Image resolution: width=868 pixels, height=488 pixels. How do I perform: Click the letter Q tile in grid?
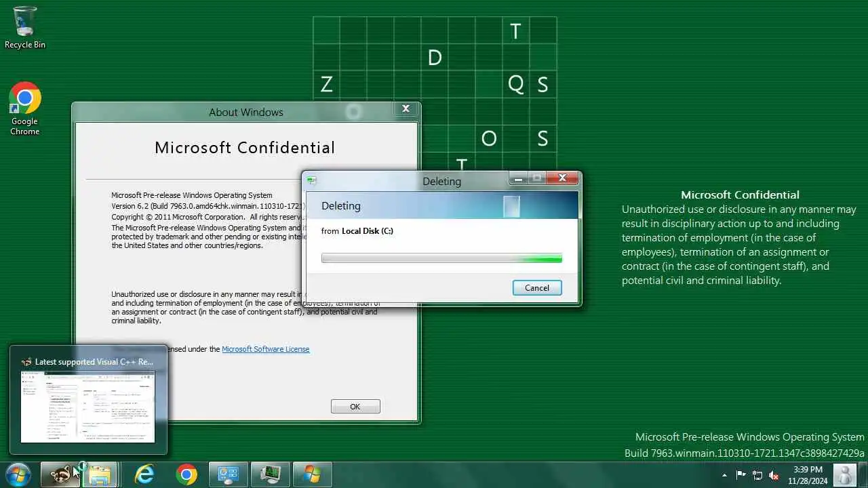click(x=515, y=85)
